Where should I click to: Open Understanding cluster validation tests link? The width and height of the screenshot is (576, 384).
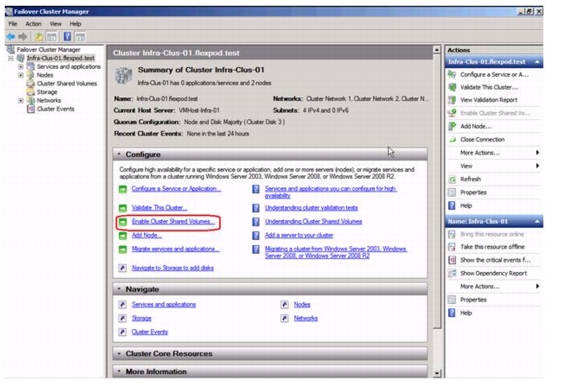click(311, 208)
